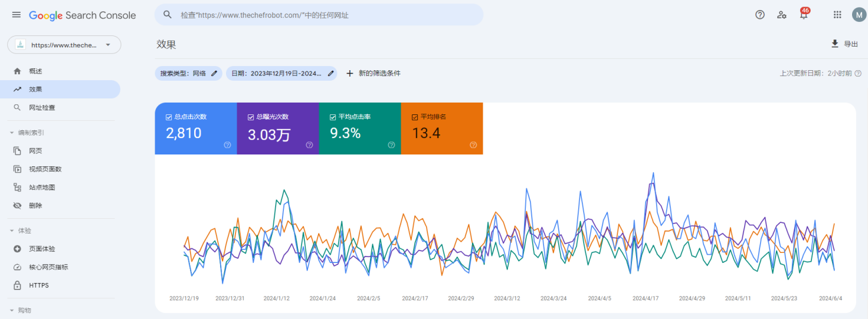868x319 pixels.
Task: Click the 日期 date range filter chip
Action: (x=281, y=73)
